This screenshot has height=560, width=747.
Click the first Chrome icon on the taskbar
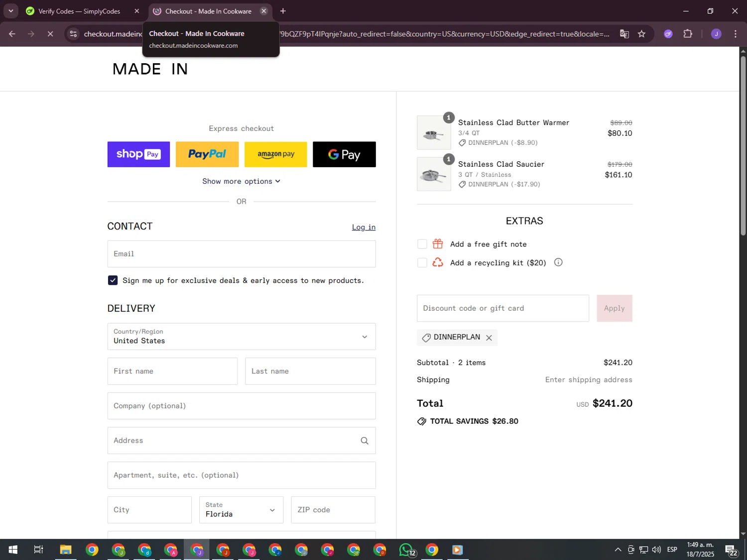pyautogui.click(x=92, y=550)
